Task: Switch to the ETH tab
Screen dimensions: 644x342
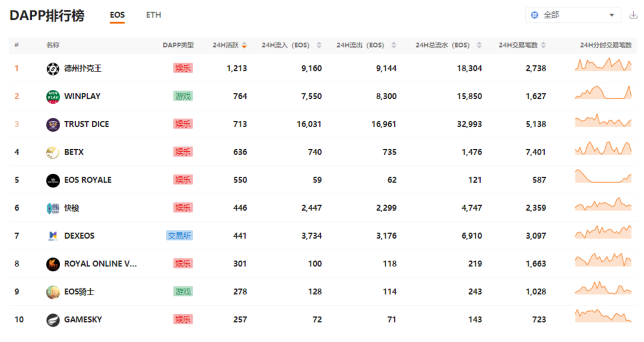Action: coord(154,15)
